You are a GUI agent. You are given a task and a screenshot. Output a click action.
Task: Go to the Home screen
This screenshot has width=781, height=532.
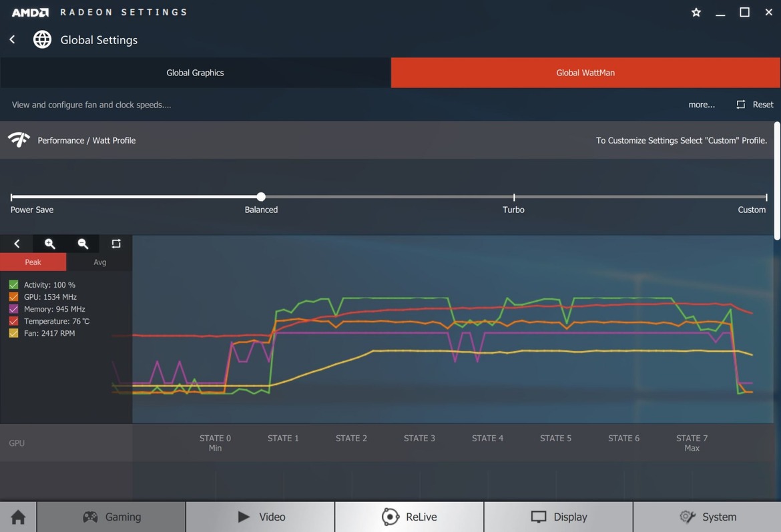pos(19,517)
